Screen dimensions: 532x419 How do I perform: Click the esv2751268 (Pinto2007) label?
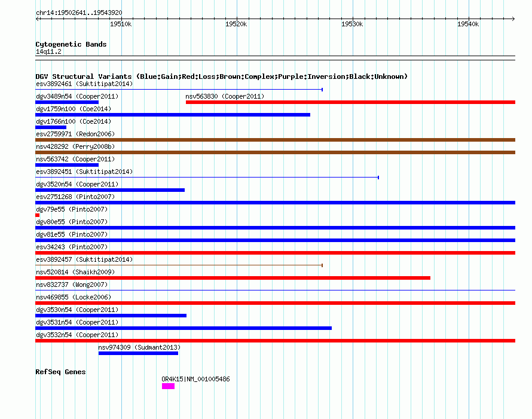(75, 197)
